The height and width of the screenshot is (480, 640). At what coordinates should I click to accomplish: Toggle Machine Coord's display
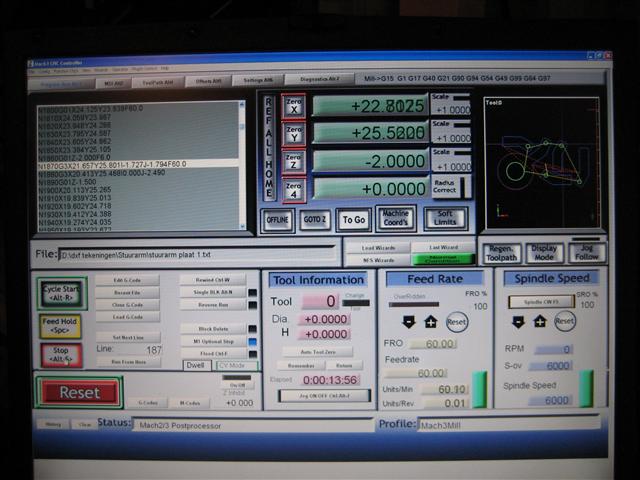396,218
